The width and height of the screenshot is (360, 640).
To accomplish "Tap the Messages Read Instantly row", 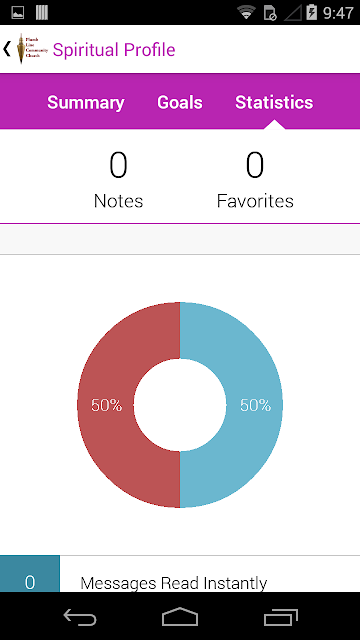I will click(x=180, y=574).
